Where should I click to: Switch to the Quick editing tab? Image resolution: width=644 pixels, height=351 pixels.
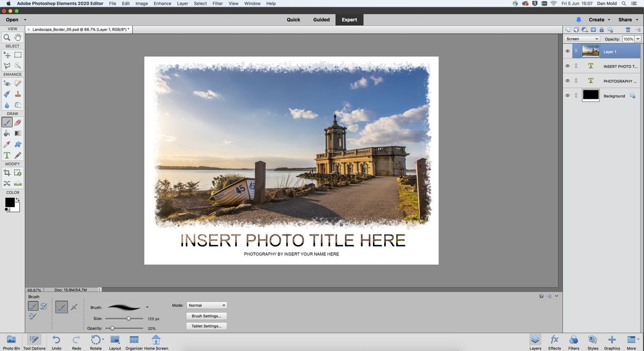point(293,19)
